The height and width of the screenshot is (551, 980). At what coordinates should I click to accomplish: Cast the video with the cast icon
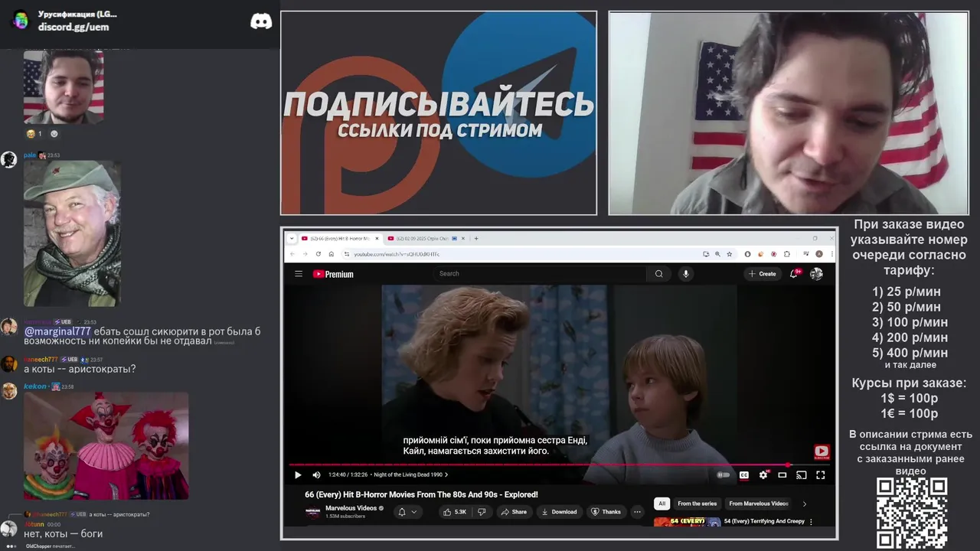coord(801,474)
